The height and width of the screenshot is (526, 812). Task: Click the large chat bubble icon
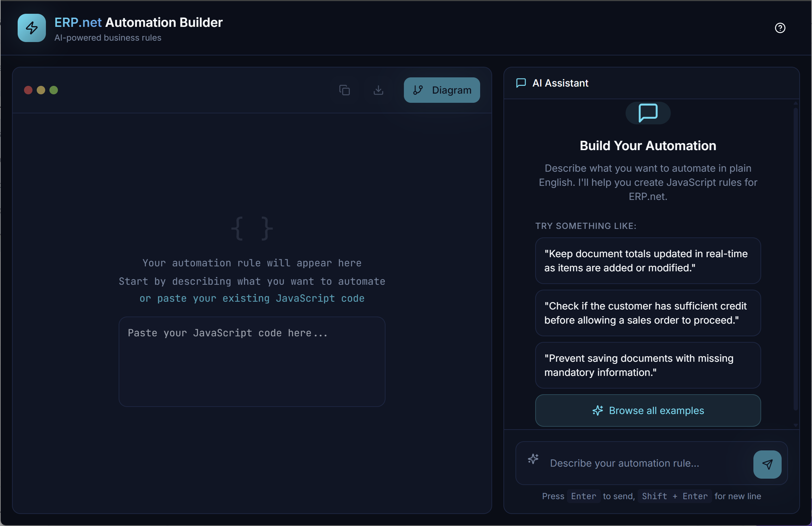point(648,113)
